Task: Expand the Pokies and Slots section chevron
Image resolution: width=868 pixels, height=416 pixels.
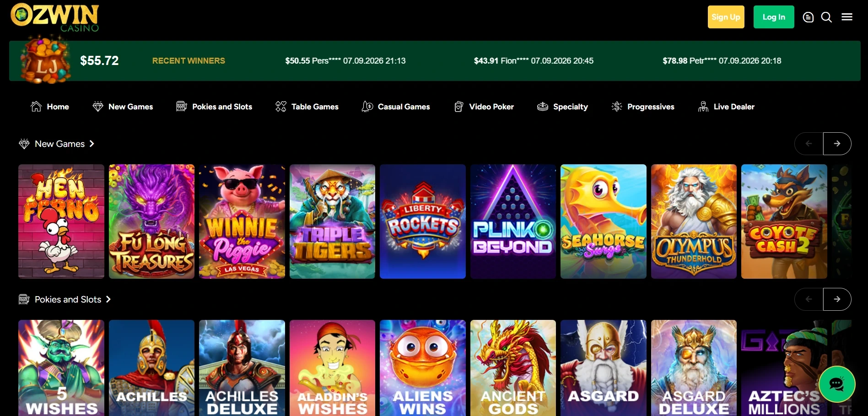Action: pyautogui.click(x=108, y=299)
